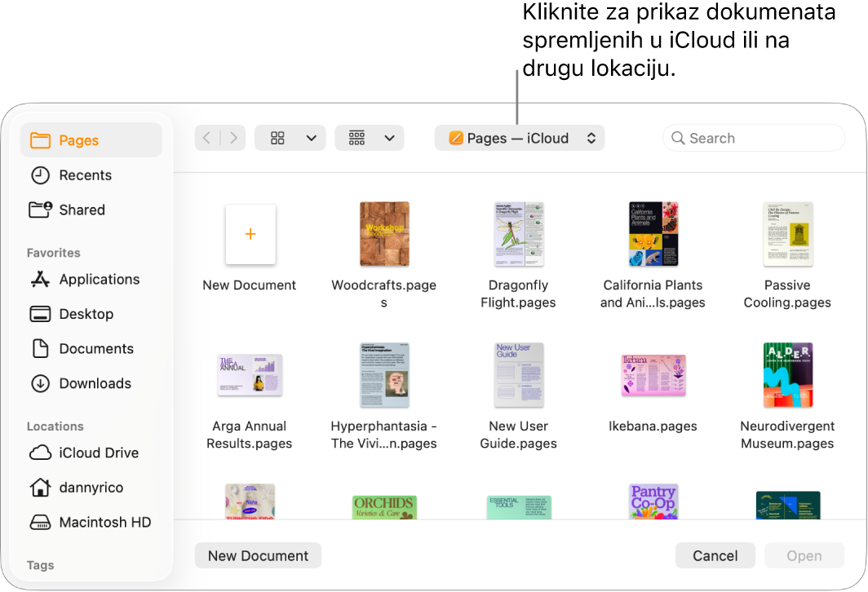Viewport: 868px width, 592px height.
Task: Open the view style dropdown
Action: [290, 138]
